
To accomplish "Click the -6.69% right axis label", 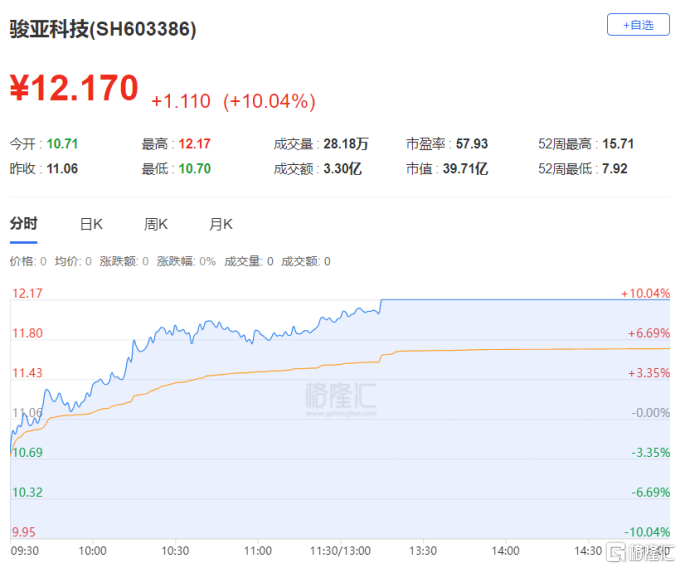I will (x=650, y=493).
